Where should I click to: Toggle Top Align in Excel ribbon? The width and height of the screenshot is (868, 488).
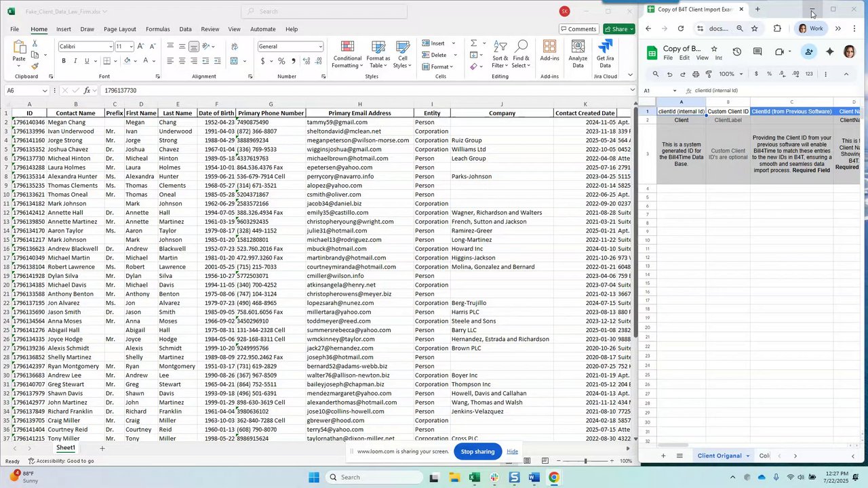click(x=170, y=46)
